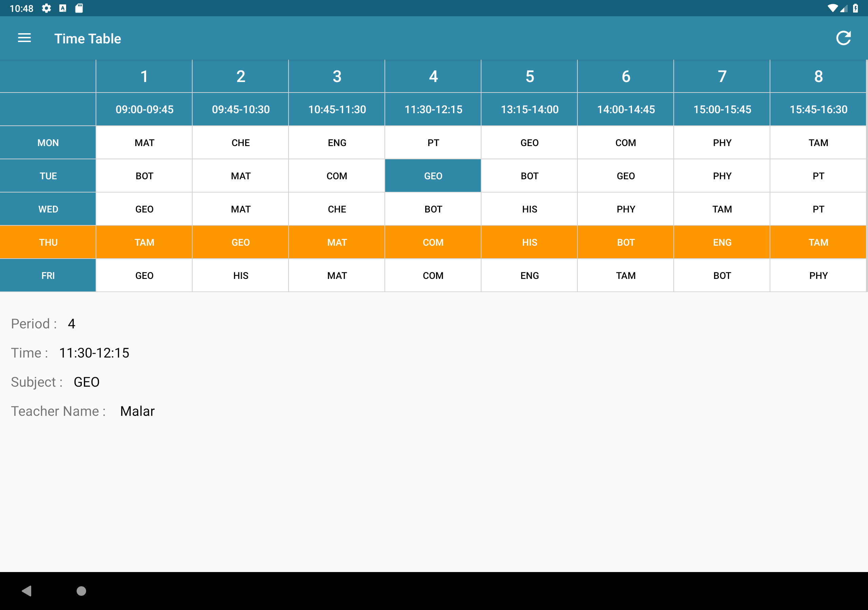Open the hamburger navigation menu

24,38
